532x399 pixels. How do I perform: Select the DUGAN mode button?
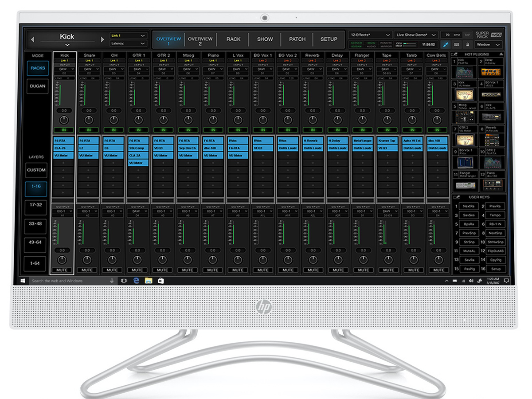37,86
